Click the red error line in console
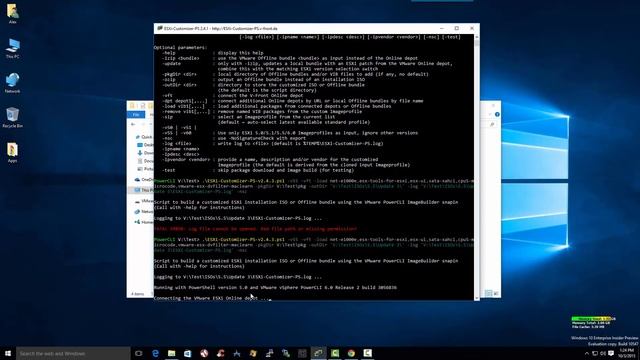 [x=255, y=229]
